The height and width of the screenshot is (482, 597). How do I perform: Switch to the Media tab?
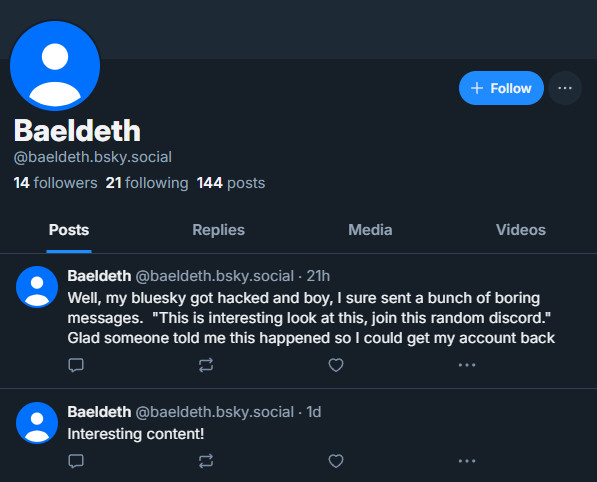[x=370, y=230]
